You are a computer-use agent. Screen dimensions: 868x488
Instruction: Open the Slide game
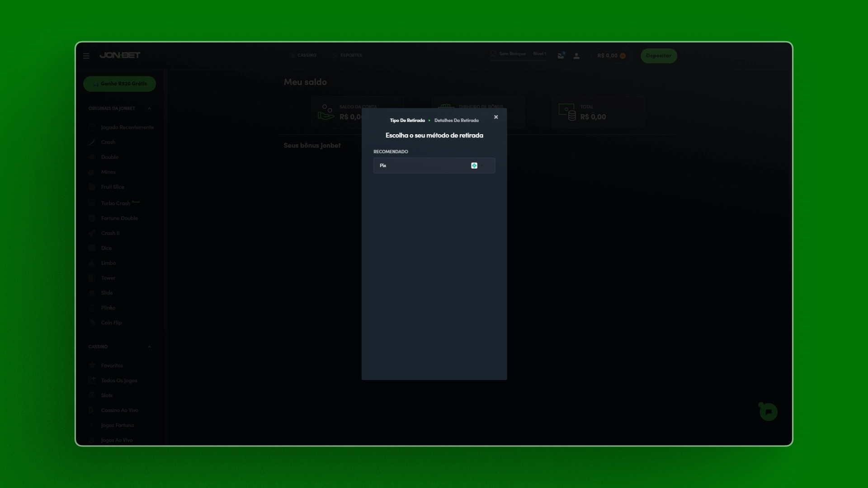(x=101, y=293)
